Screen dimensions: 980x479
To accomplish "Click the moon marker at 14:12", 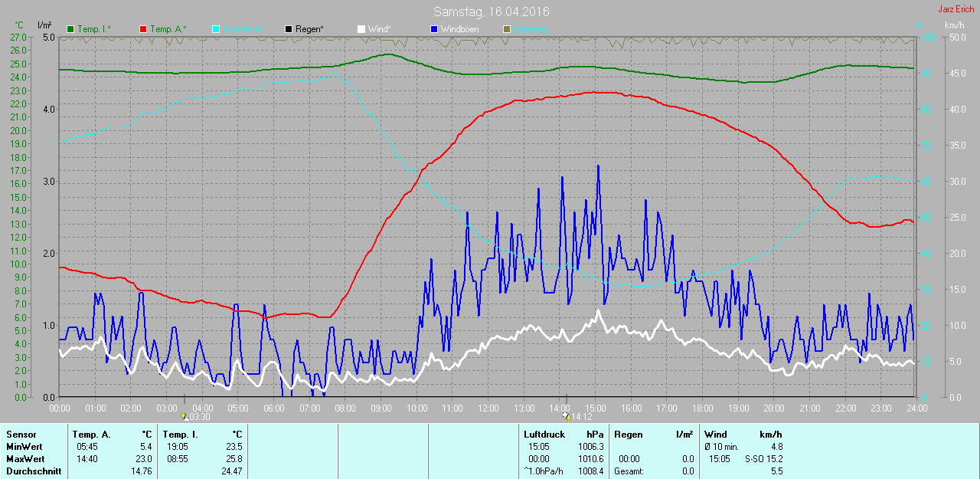I will pos(566,416).
